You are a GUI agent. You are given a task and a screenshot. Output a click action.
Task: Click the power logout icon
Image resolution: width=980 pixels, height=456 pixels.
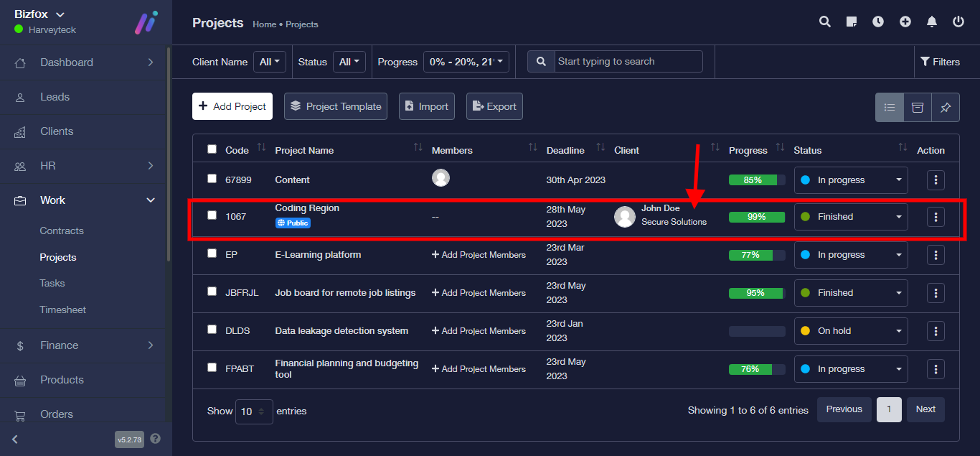pyautogui.click(x=958, y=22)
